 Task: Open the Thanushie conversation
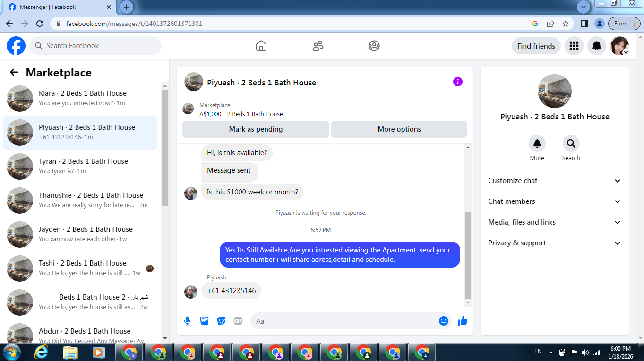(80, 200)
